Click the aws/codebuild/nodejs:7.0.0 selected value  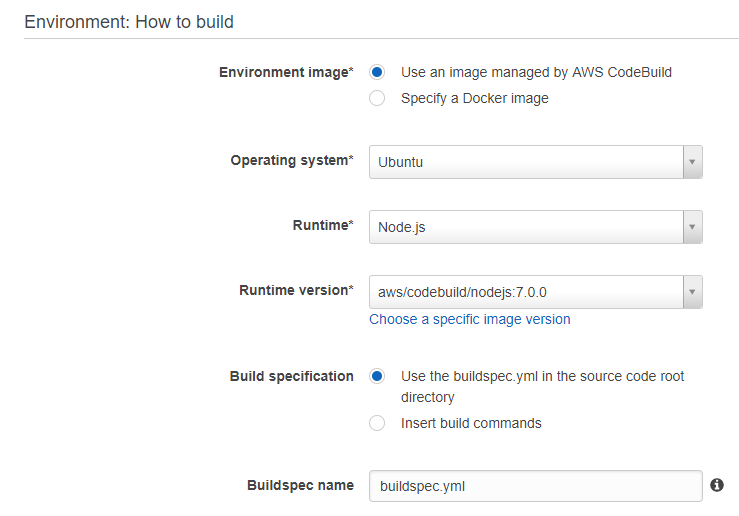tap(462, 292)
